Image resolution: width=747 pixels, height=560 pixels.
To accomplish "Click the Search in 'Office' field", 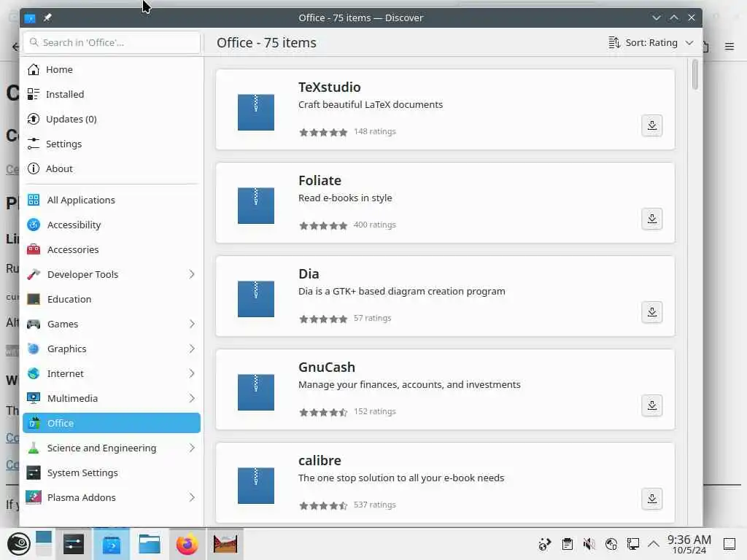I will point(112,42).
